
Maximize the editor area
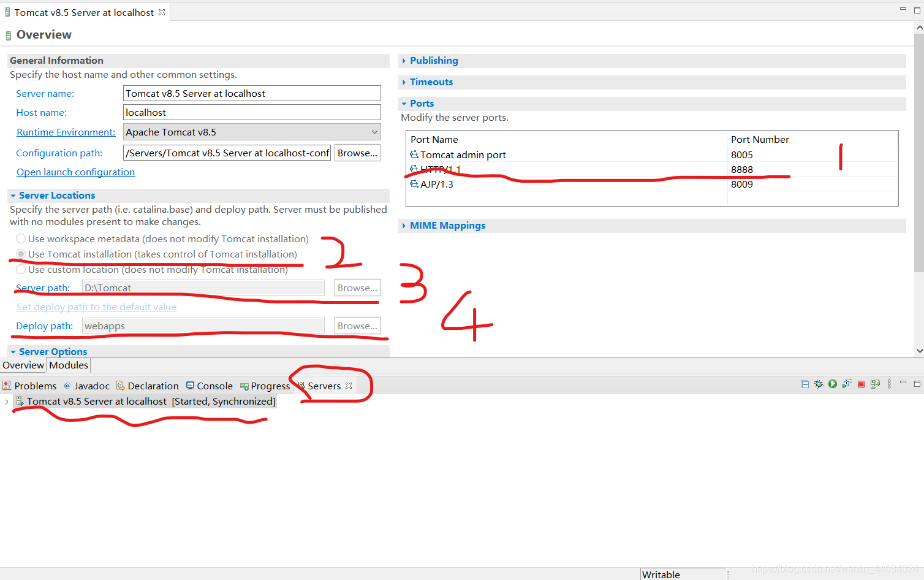[x=917, y=10]
